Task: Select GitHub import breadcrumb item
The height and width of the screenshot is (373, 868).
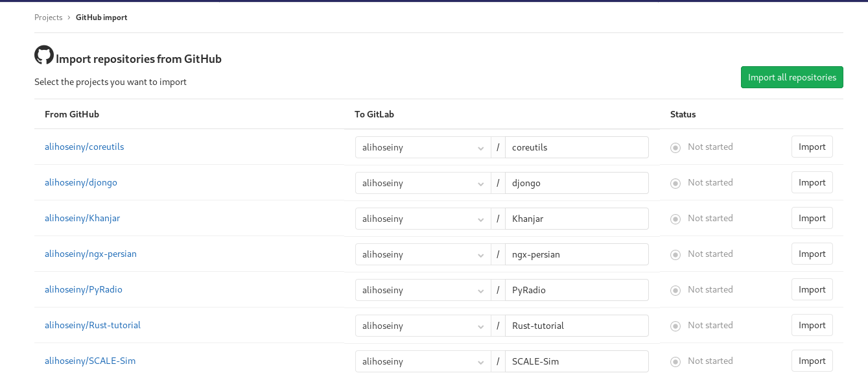Action: 102,18
